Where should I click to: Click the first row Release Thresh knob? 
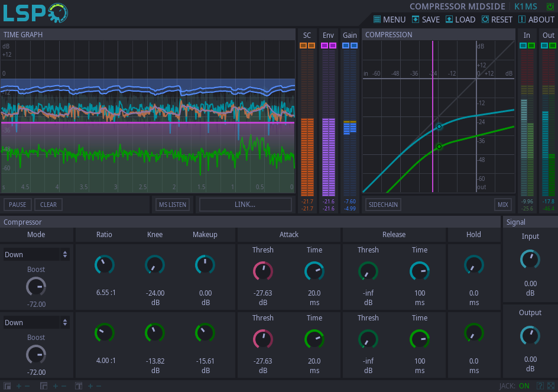(368, 271)
